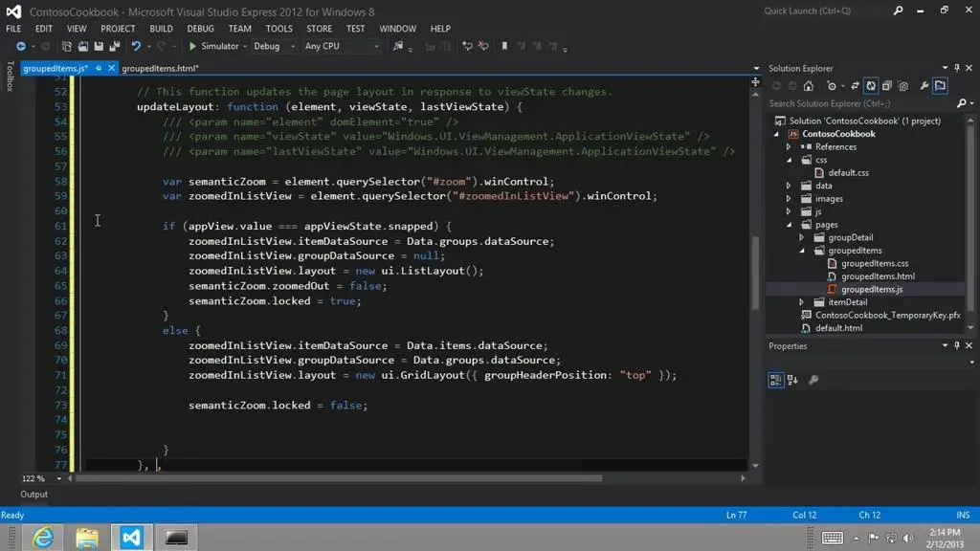Click the search magnifier in Solution Explorer
Screen dimensions: 980x551
pyautogui.click(x=961, y=103)
